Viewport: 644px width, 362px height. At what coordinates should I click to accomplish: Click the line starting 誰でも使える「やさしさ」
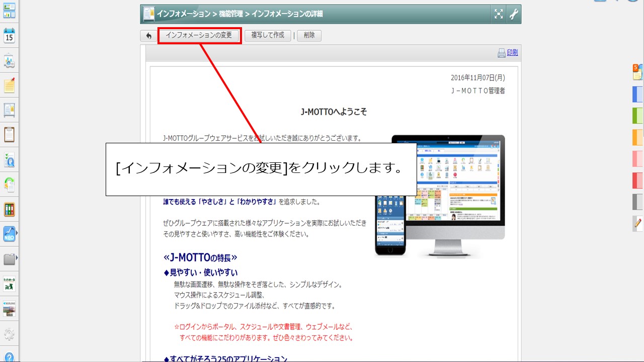[x=242, y=202]
